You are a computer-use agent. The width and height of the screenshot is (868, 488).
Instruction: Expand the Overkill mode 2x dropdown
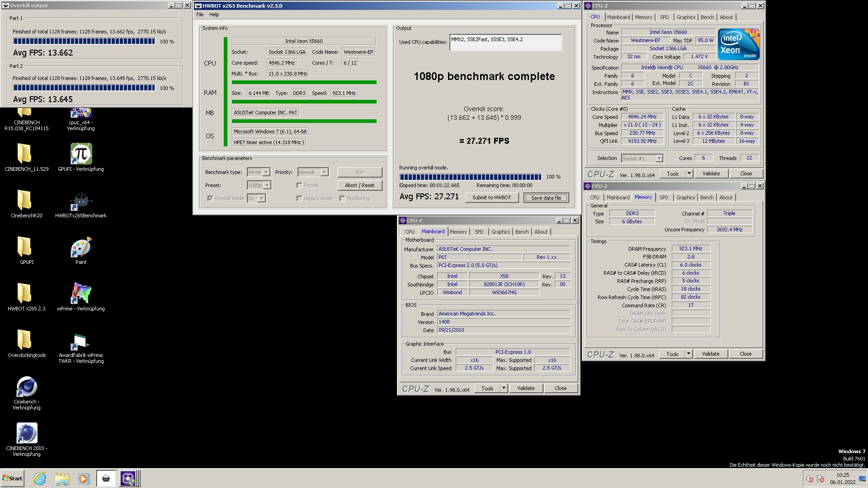coord(261,198)
